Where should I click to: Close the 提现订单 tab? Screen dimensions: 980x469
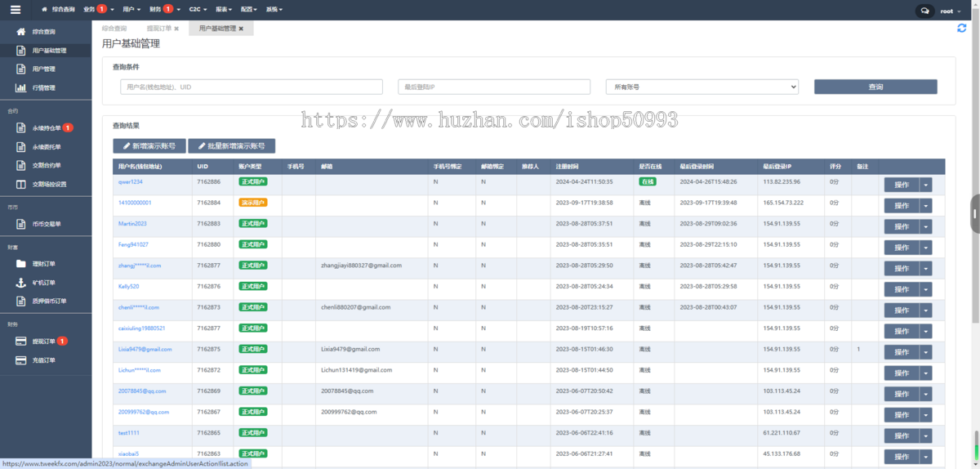tap(176, 29)
